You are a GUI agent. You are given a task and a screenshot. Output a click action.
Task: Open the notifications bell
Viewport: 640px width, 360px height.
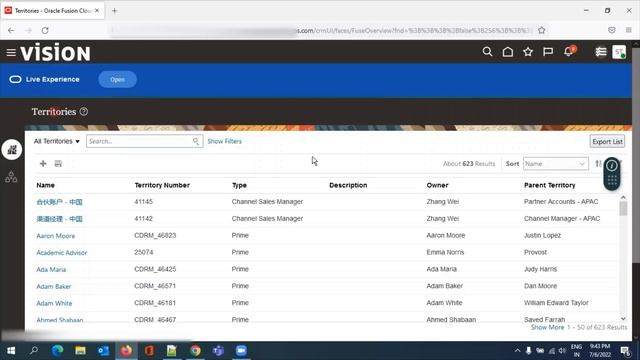(569, 51)
